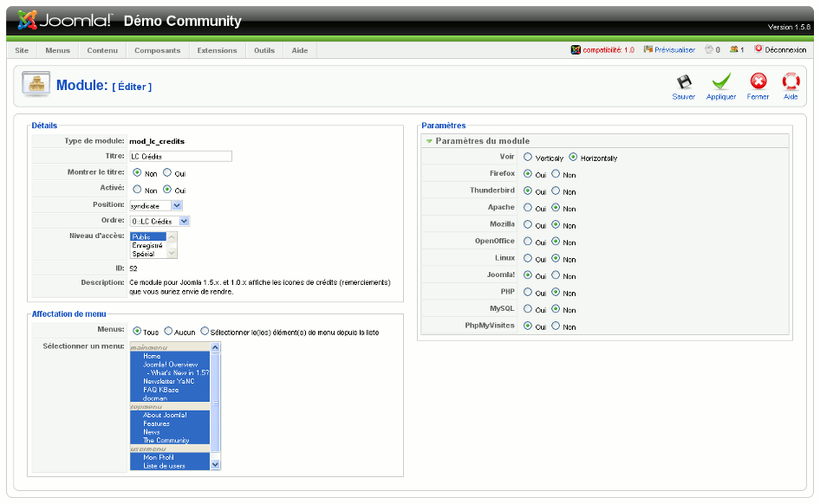Screen dimensions: 820x504
Task: Set Montrer le titre to Oui
Action: pyautogui.click(x=167, y=172)
